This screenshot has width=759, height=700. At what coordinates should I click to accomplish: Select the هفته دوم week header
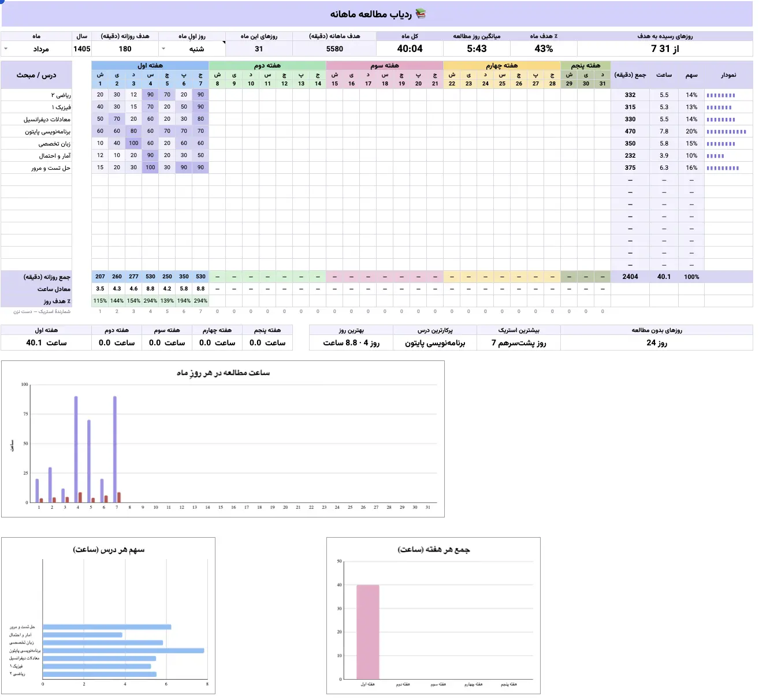point(267,65)
